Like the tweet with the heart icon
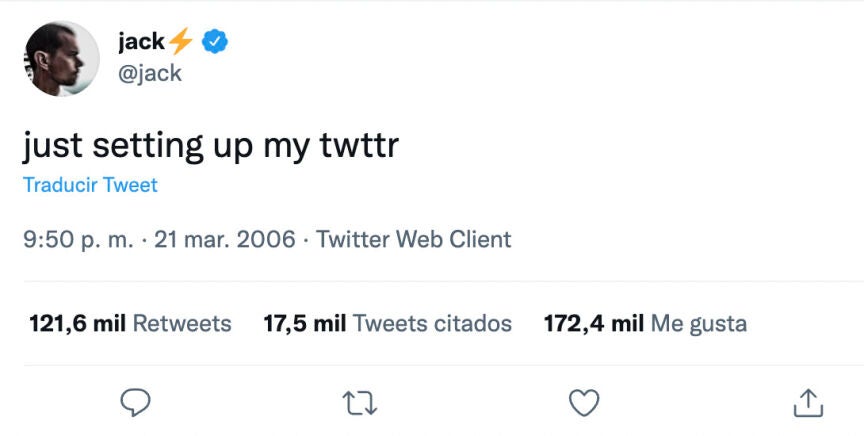This screenshot has height=436, width=864. pos(583,402)
